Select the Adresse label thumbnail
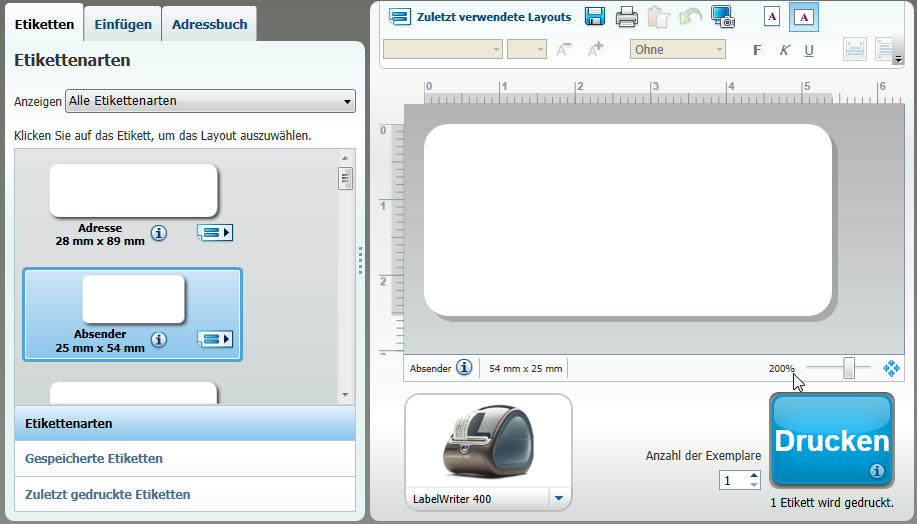This screenshot has width=917, height=524. click(x=133, y=191)
